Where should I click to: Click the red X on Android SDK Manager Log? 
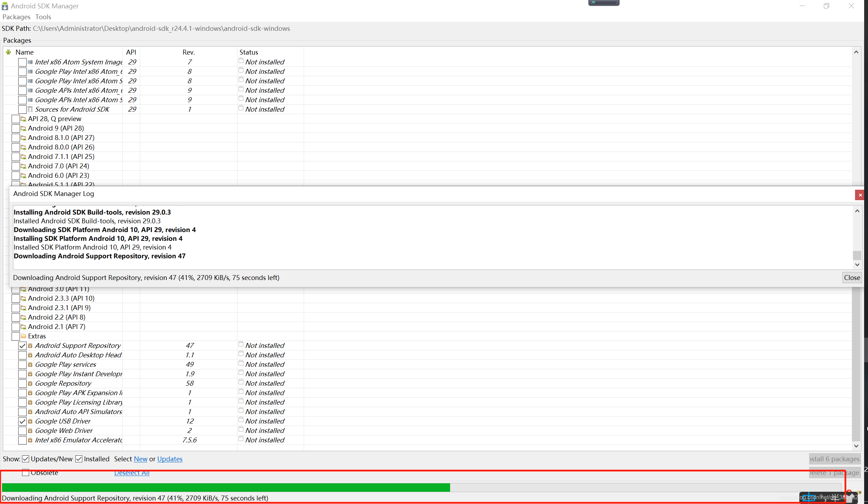coord(860,195)
